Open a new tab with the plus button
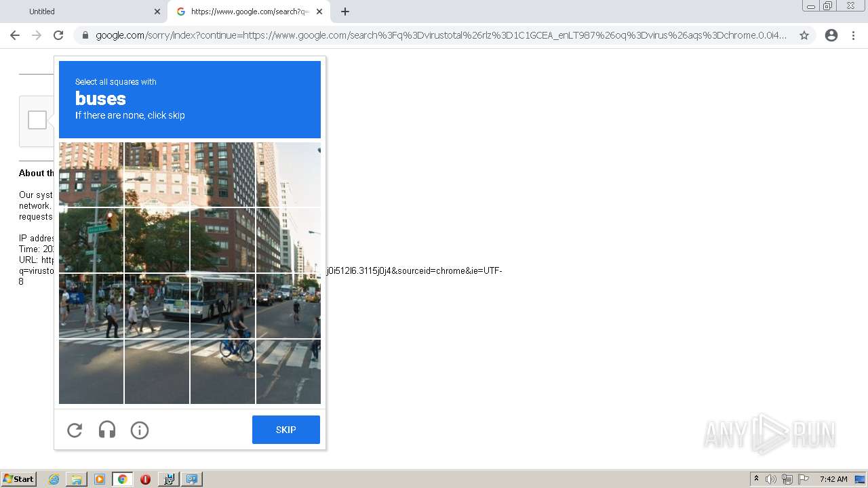The width and height of the screenshot is (868, 488). tap(345, 12)
